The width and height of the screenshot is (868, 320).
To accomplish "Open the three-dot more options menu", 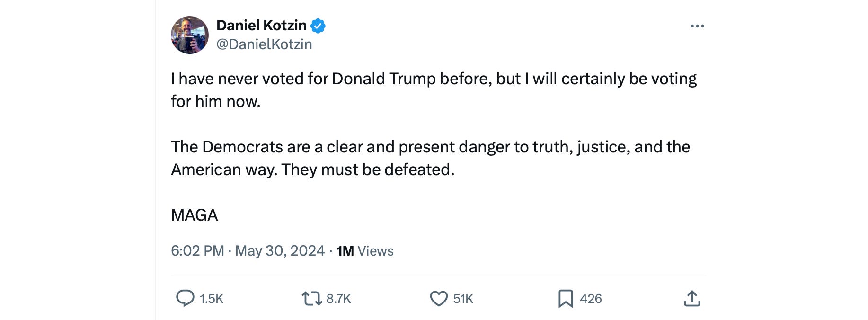I will 697,26.
